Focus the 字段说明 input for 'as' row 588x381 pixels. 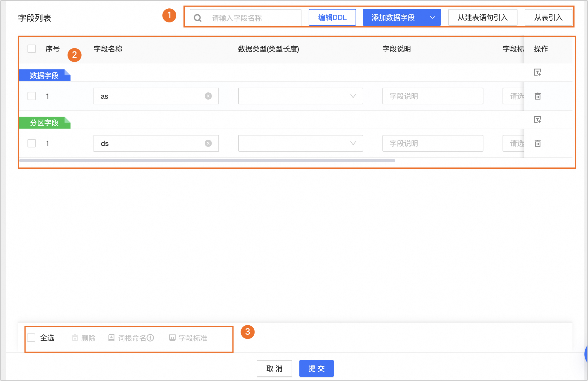432,96
